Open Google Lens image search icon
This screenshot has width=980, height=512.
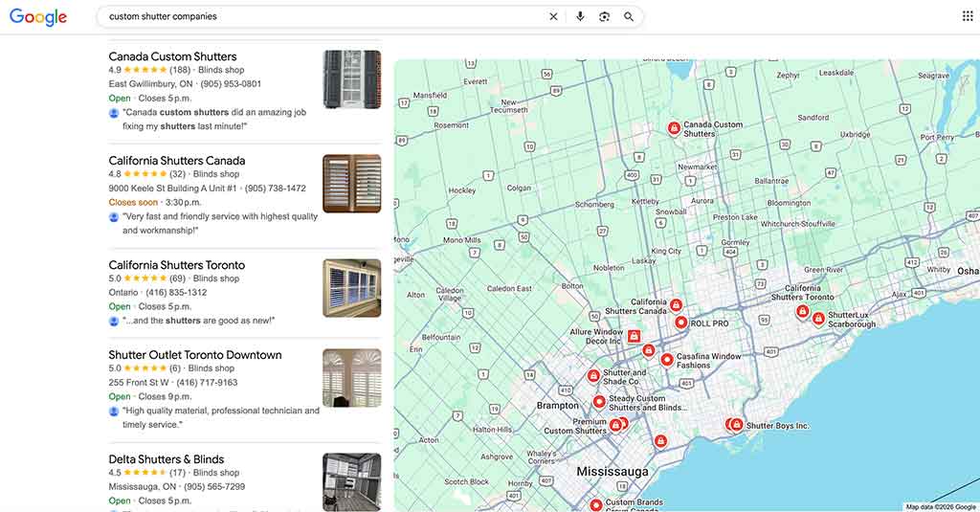click(604, 17)
